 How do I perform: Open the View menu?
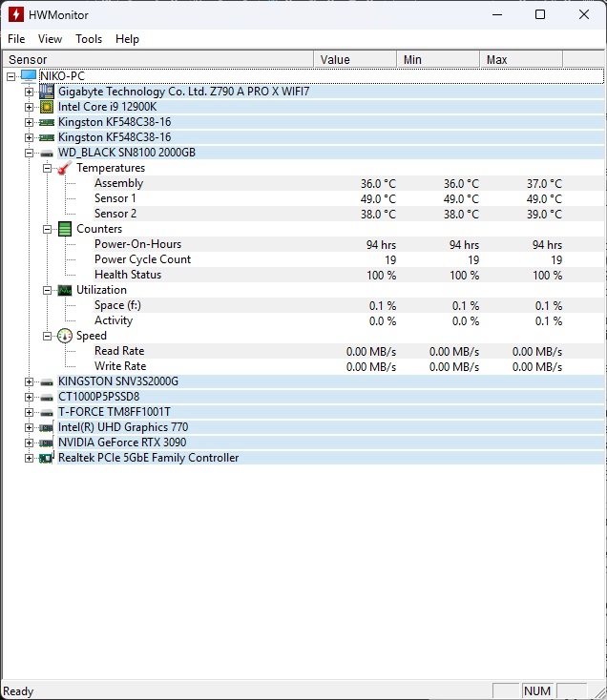tap(50, 39)
